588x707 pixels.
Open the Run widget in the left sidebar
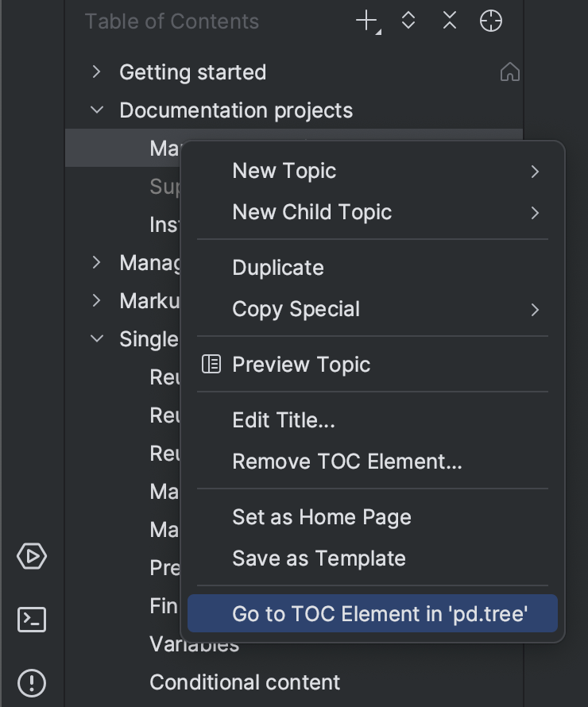pyautogui.click(x=32, y=556)
